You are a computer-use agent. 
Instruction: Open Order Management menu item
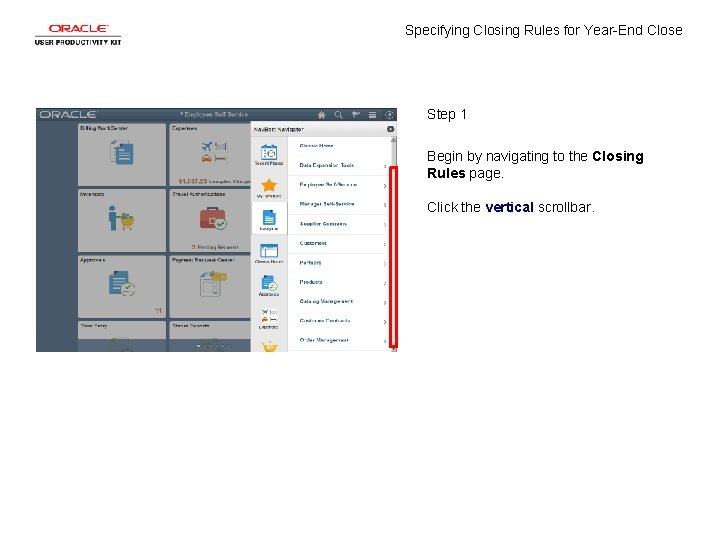point(338,340)
